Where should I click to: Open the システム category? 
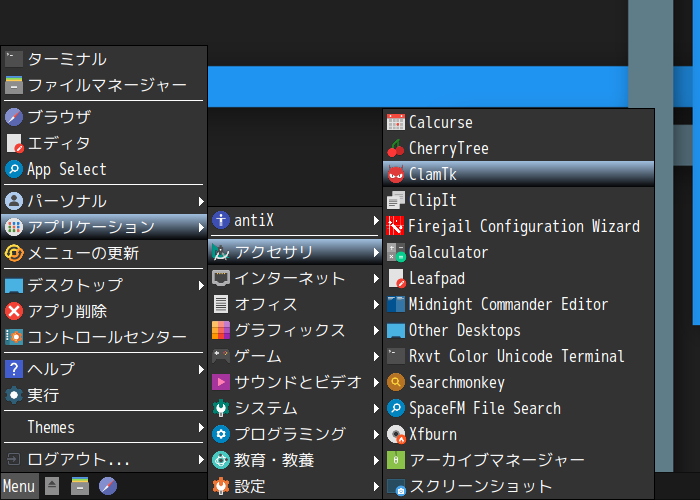(295, 408)
